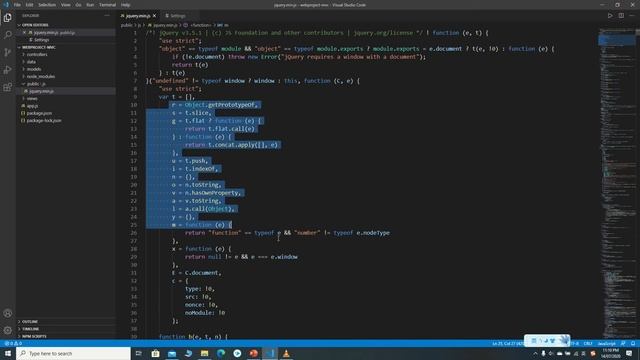This screenshot has width=640, height=360.
Task: Select jquery.min.js in the file tree
Action: [41, 91]
